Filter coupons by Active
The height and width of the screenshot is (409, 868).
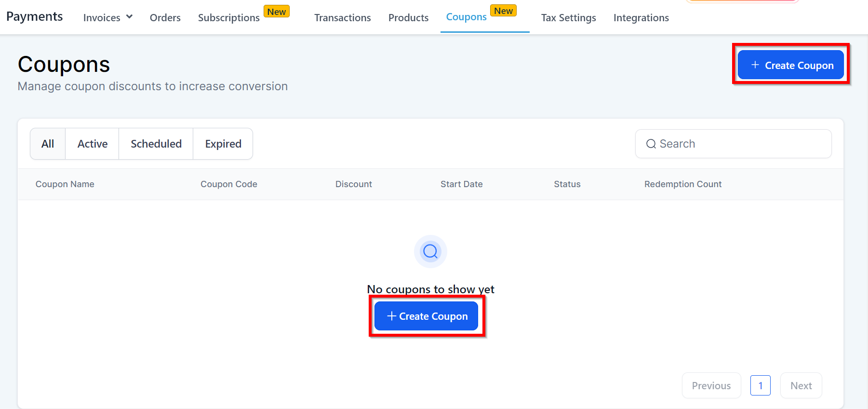[93, 144]
